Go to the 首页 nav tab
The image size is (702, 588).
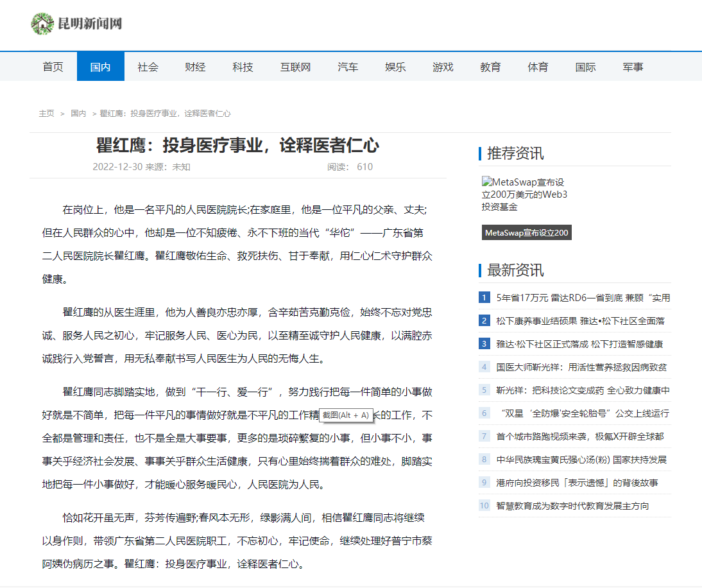tap(53, 67)
